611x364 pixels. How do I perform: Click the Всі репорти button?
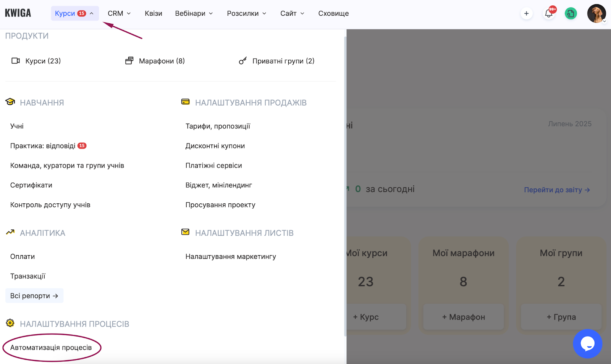pos(34,296)
